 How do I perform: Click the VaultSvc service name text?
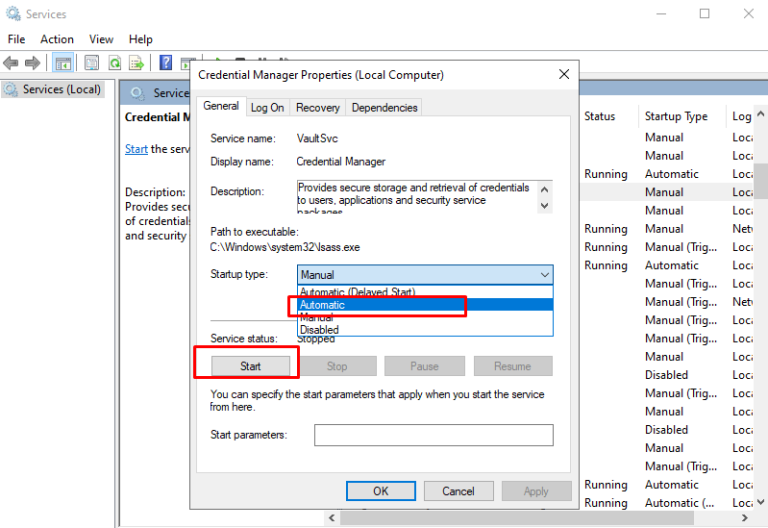pyautogui.click(x=317, y=139)
